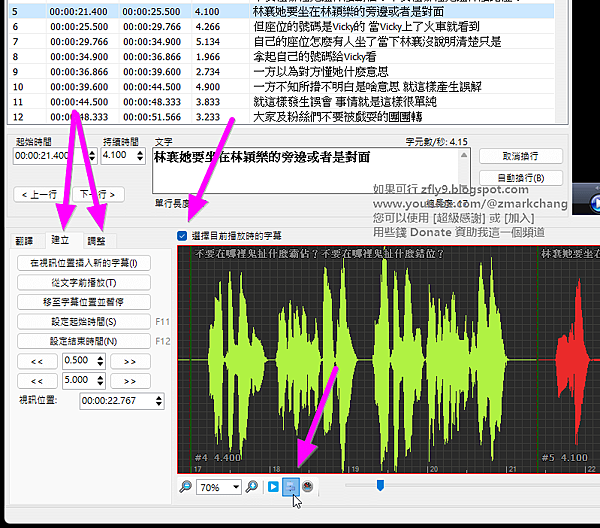Click row 9 duration cell 2.734

coord(208,72)
